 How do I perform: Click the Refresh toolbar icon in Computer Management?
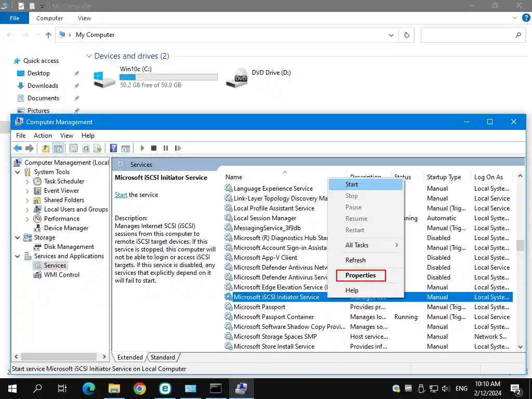pyautogui.click(x=86, y=148)
